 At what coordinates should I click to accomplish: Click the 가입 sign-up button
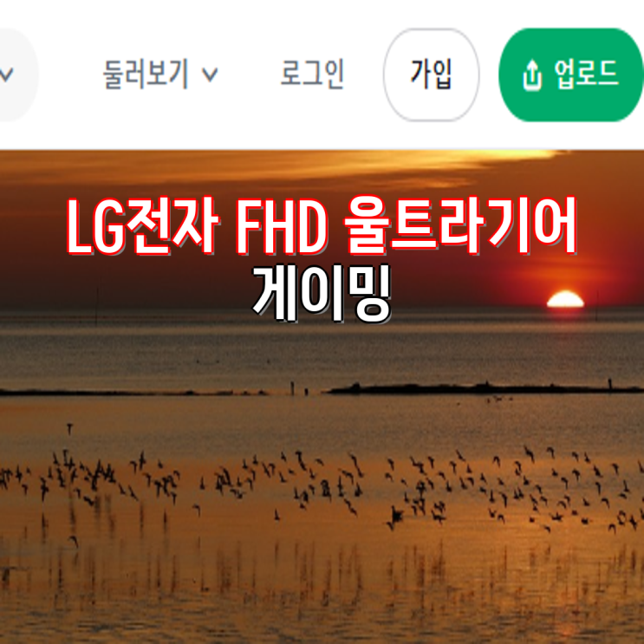coord(432,75)
